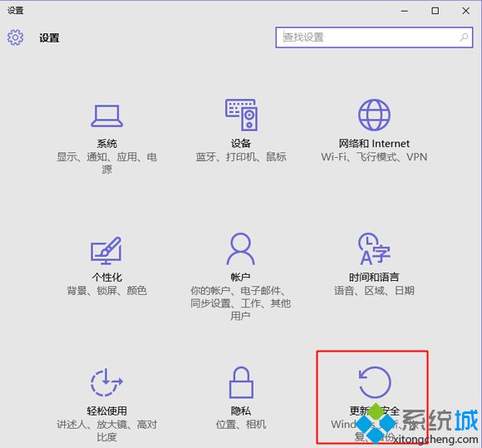Click the Settings gear icon at top left
The image size is (482, 448).
coord(15,37)
